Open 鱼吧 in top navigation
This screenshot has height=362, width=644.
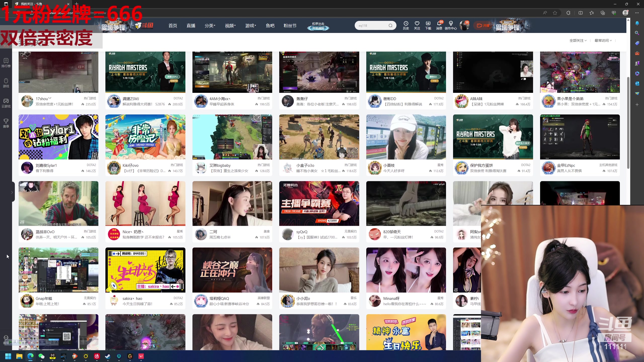[x=270, y=26]
